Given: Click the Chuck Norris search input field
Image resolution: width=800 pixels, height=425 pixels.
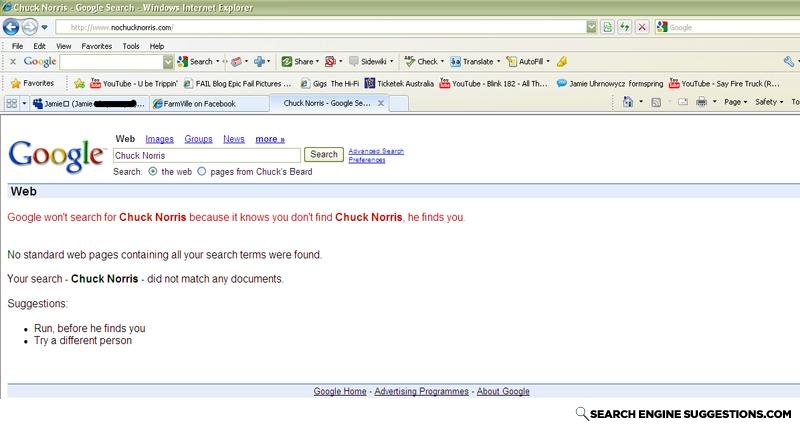Looking at the screenshot, I should point(207,155).
